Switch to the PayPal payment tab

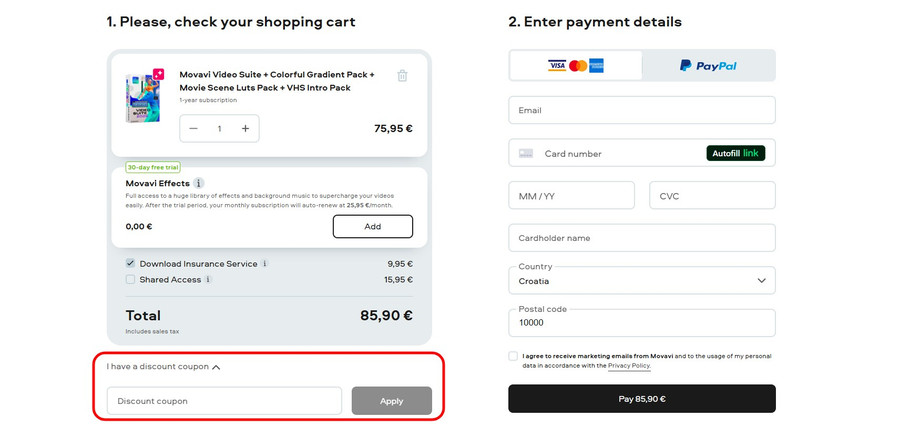point(708,66)
